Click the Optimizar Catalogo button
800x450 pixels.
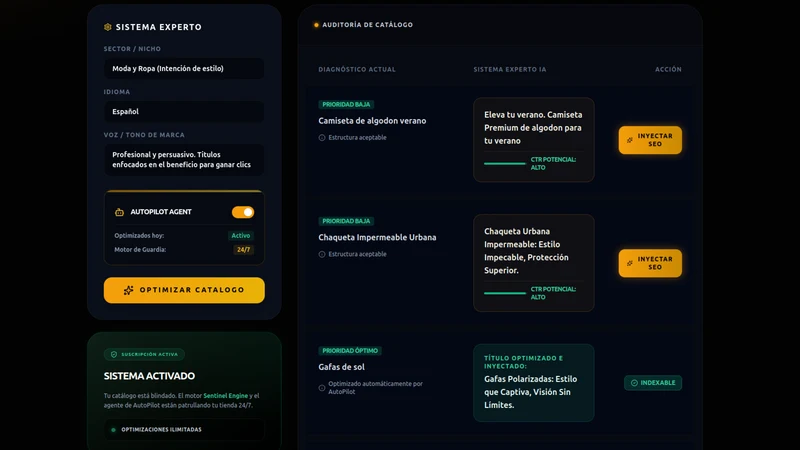[184, 290]
